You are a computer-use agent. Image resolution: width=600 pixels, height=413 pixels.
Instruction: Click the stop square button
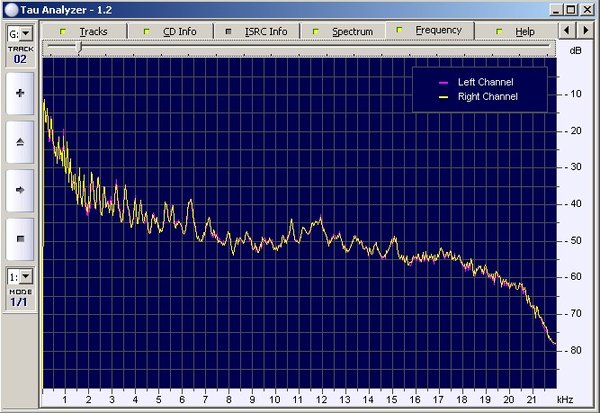point(20,239)
